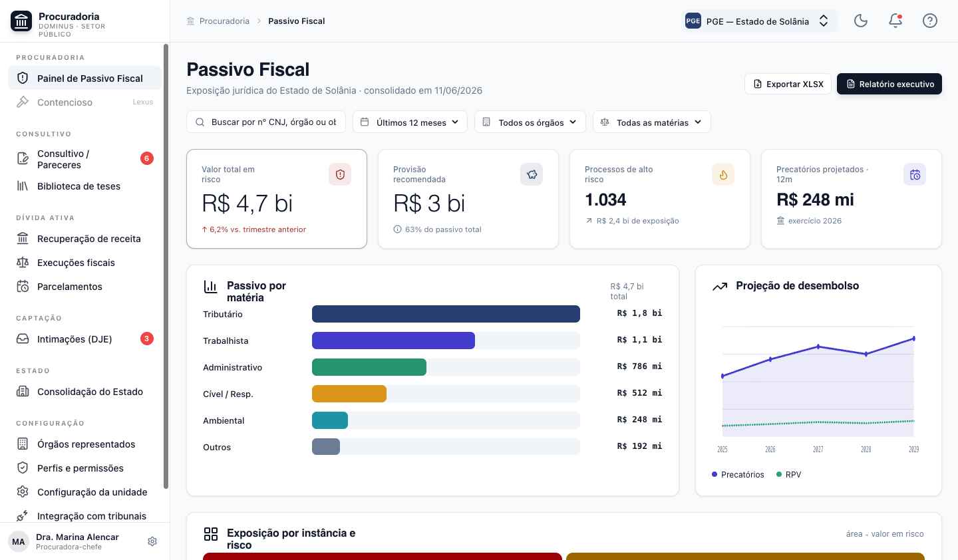The width and height of the screenshot is (958, 560).
Task: Click the search by CNJ input field
Action: click(266, 122)
